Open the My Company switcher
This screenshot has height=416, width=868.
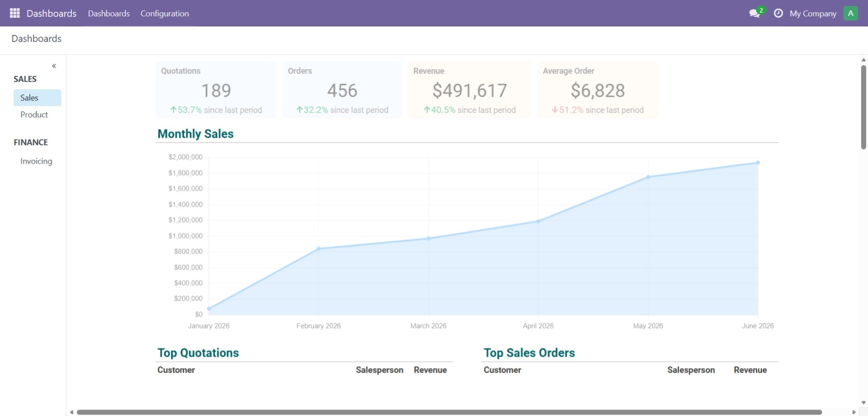tap(813, 13)
